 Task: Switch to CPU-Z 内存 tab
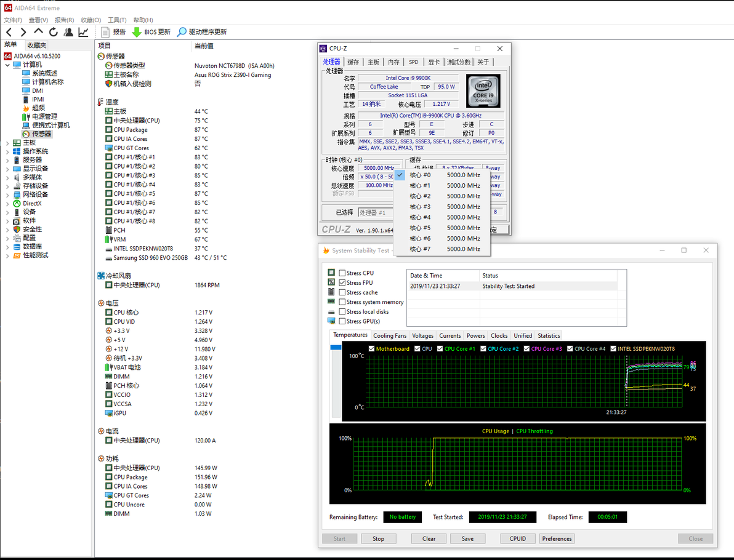point(393,62)
